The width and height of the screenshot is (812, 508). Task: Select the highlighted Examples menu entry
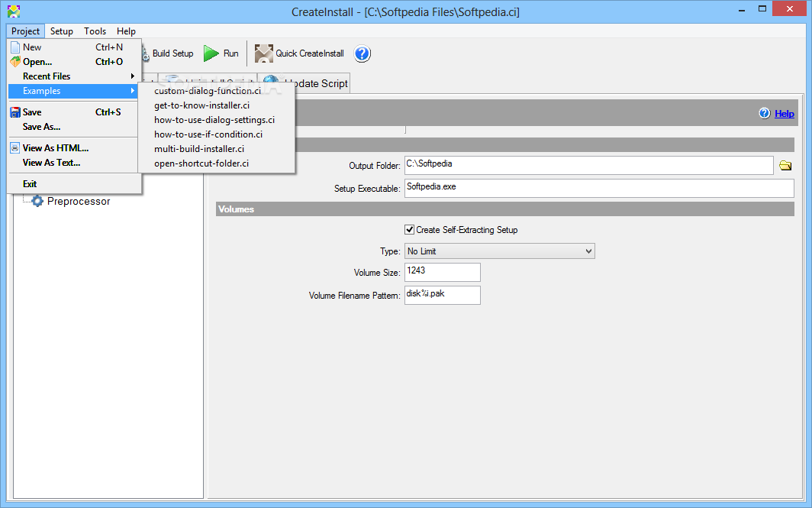tap(73, 91)
